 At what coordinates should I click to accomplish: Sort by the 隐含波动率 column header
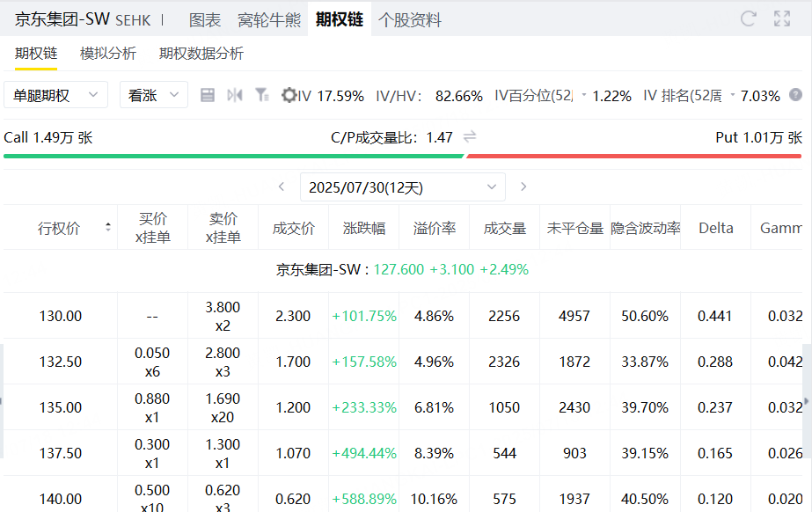646,228
